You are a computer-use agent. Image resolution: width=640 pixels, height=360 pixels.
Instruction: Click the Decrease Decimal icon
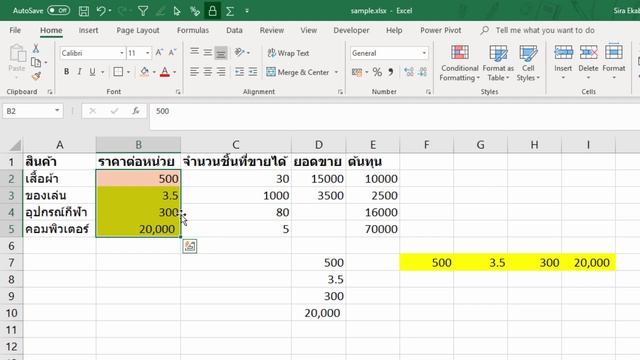(x=422, y=72)
